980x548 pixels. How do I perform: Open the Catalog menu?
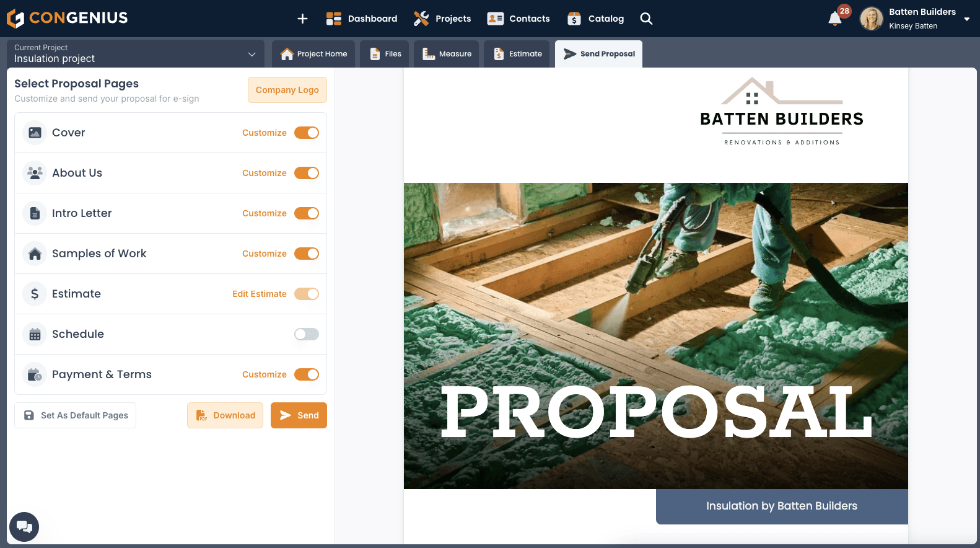coord(595,19)
